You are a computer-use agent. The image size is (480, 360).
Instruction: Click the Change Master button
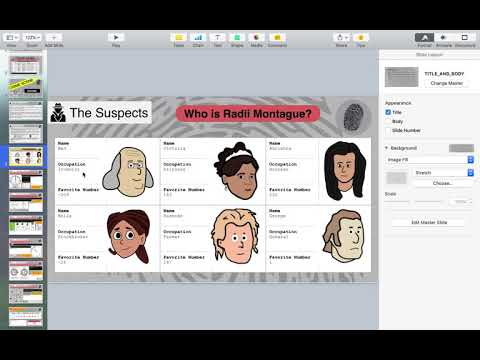coord(447,83)
